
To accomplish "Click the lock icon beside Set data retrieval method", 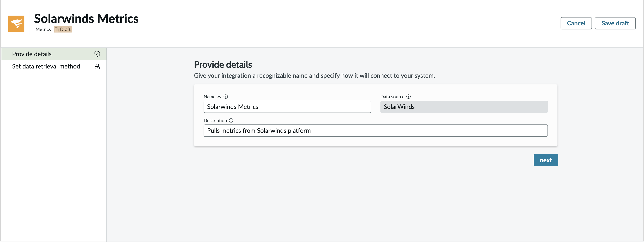I will pos(97,66).
